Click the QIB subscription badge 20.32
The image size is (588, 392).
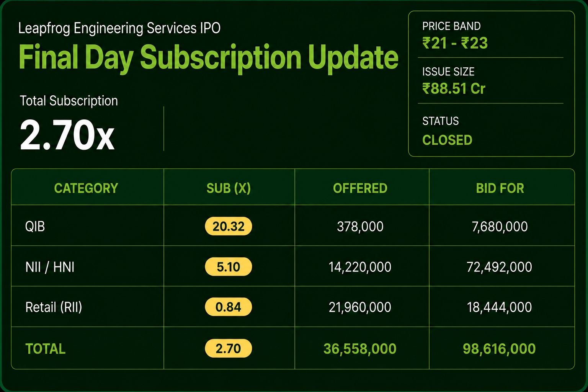[x=229, y=226]
